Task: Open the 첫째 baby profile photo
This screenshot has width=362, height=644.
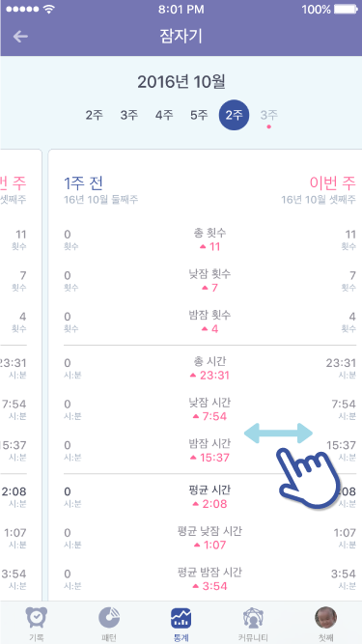Action: pyautogui.click(x=326, y=617)
